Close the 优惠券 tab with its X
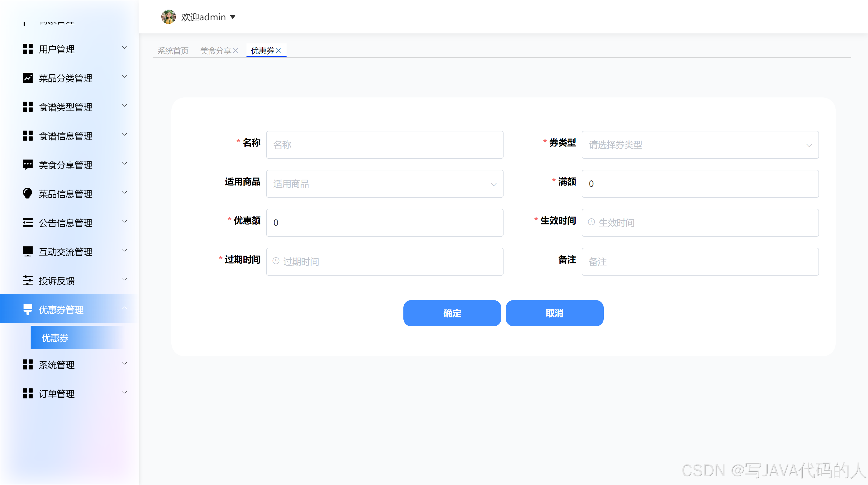 278,51
